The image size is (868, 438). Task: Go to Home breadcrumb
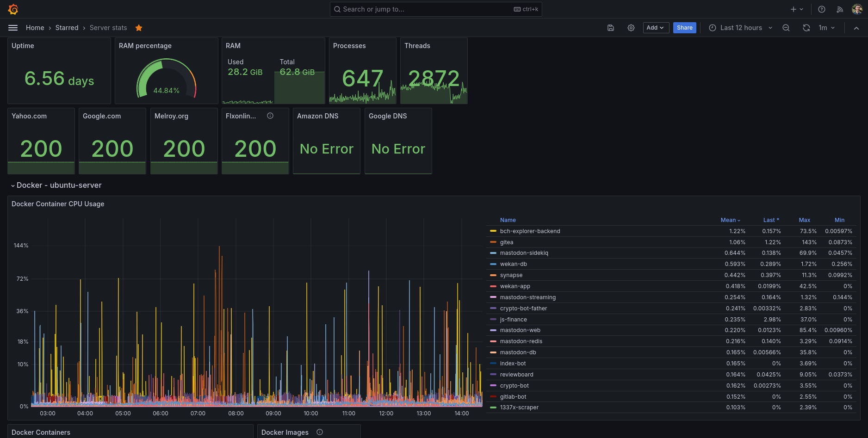[35, 28]
